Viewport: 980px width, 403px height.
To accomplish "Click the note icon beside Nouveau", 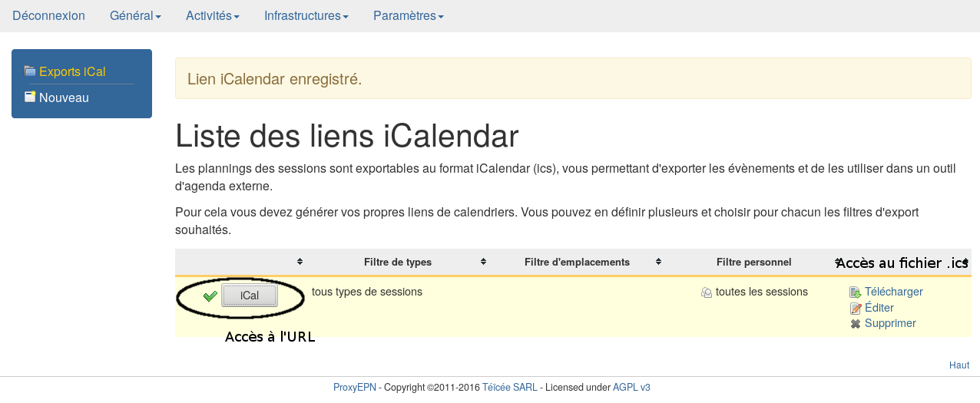I will pos(30,97).
